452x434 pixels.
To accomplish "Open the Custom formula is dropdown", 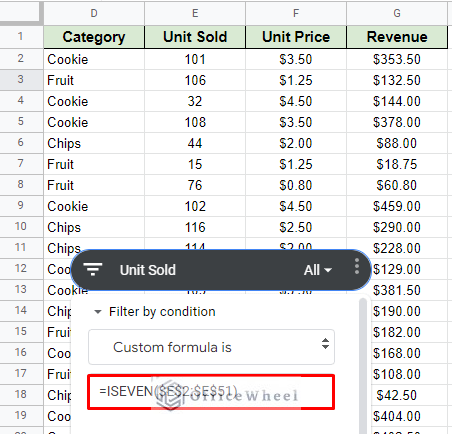I will 211,347.
